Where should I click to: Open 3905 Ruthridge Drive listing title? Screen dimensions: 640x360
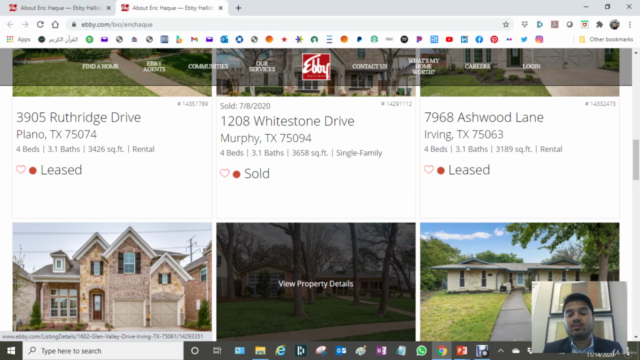coord(78,117)
